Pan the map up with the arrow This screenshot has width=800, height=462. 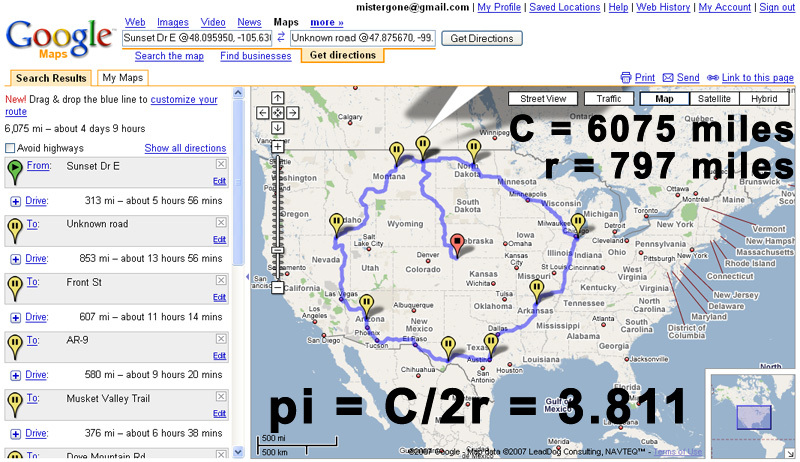[276, 99]
